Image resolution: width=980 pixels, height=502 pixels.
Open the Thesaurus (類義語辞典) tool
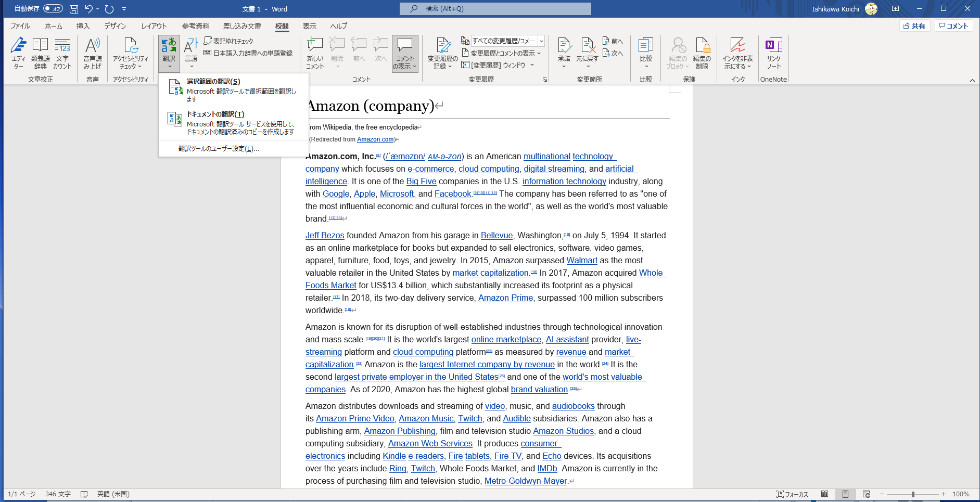pyautogui.click(x=40, y=53)
